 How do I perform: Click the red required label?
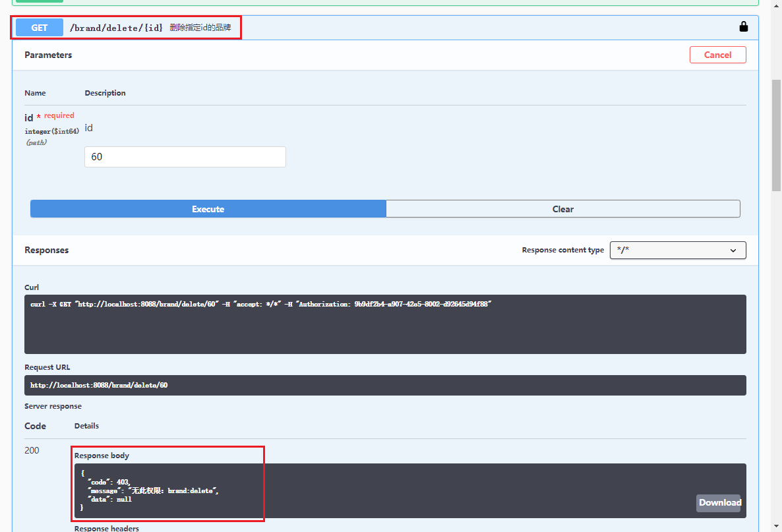pos(59,115)
